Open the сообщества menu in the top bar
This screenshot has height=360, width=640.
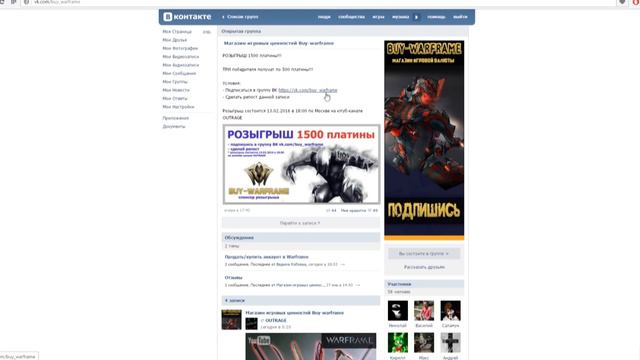(x=351, y=17)
